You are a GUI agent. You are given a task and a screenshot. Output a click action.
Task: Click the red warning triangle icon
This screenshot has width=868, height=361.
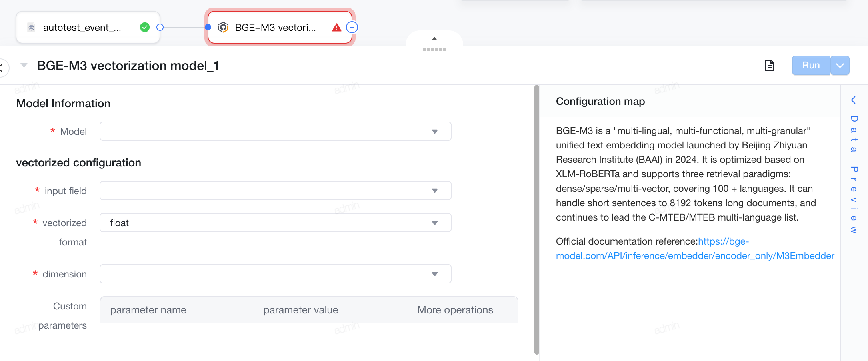[x=337, y=28]
